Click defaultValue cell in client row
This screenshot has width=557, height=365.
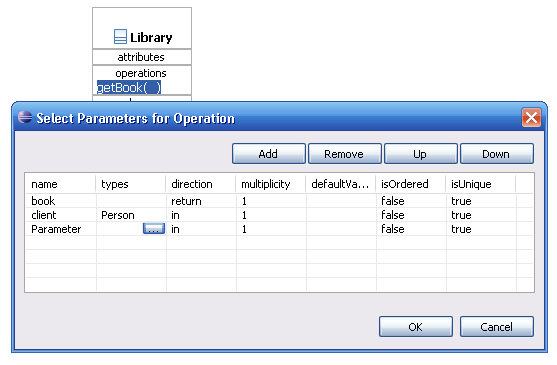(x=341, y=215)
